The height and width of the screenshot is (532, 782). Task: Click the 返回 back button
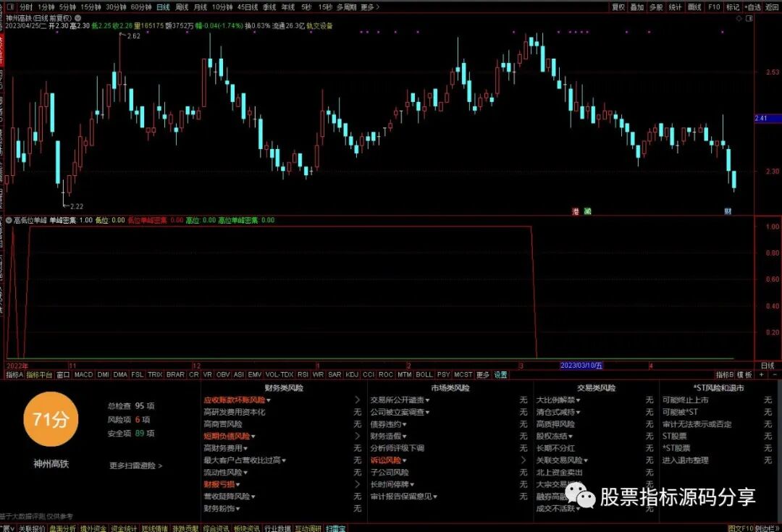772,7
